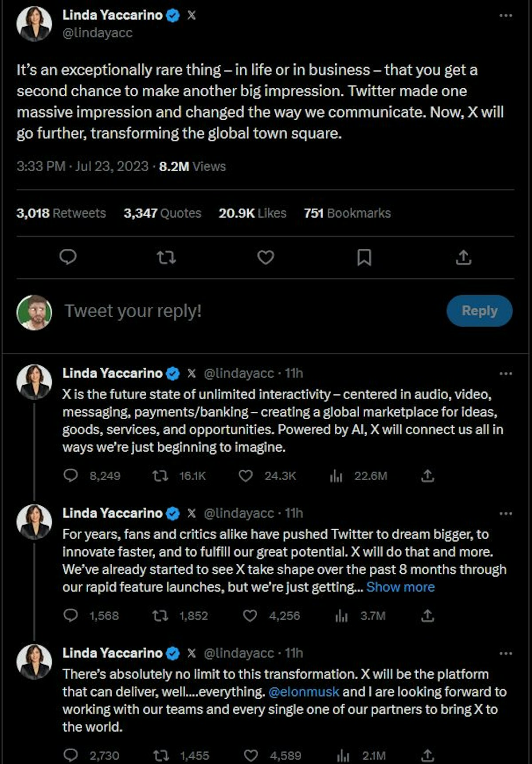The height and width of the screenshot is (764, 532).
Task: Open the @elonmusk mention link
Action: pos(304,692)
